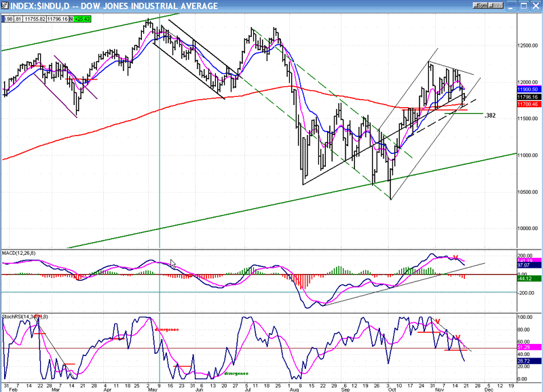Click the 28.72 StochRSI value label
Screen dimensions: 543x392
[x=528, y=362]
